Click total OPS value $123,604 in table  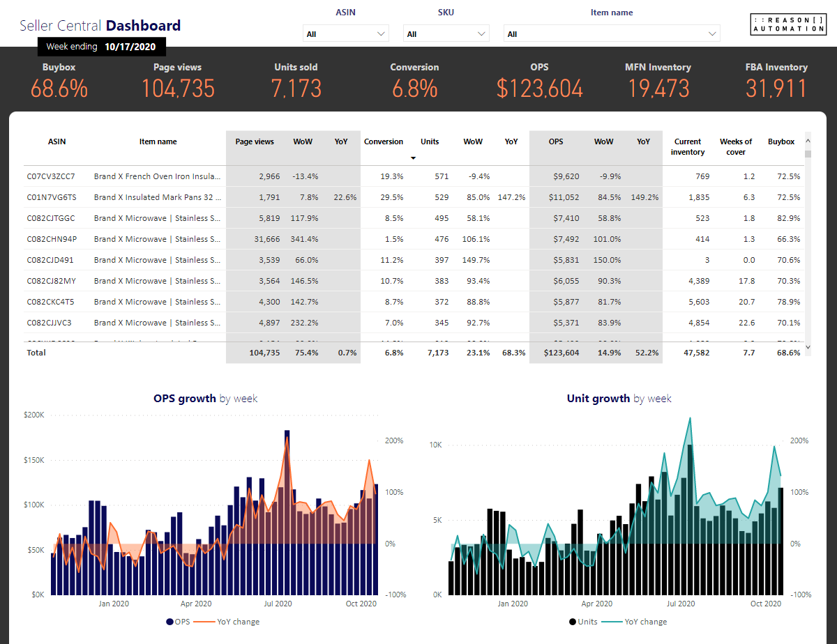[562, 353]
